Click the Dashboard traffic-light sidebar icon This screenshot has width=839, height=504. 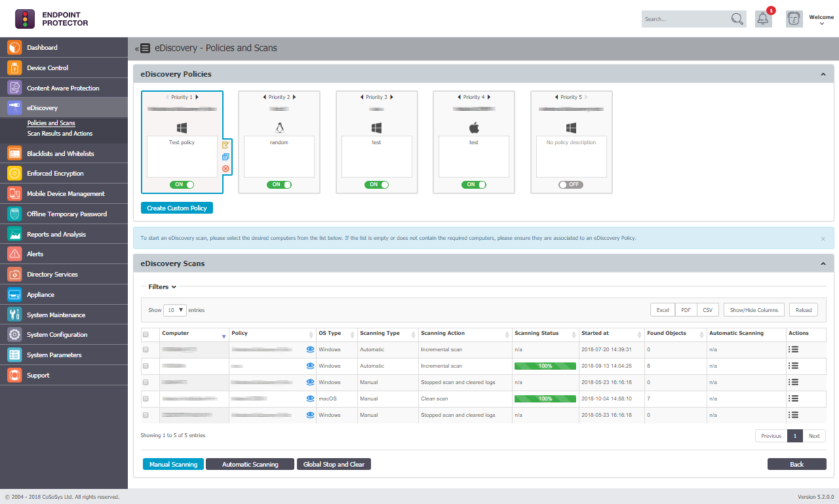[x=13, y=47]
